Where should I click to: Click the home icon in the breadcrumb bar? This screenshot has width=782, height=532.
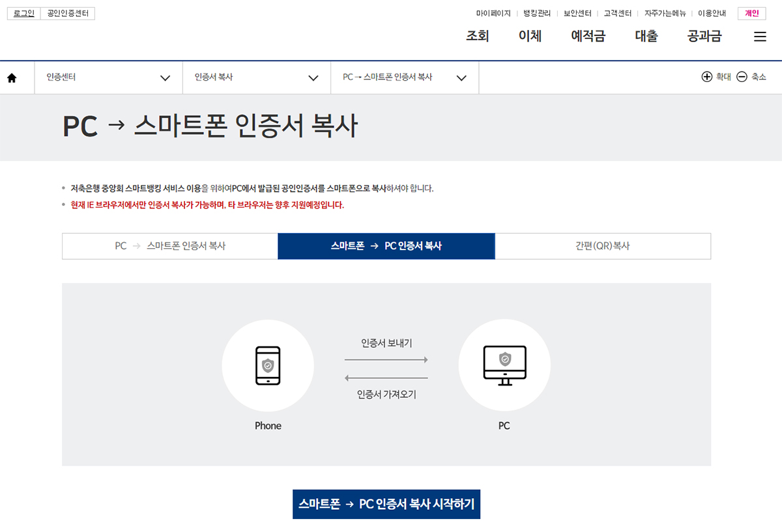pyautogui.click(x=10, y=77)
